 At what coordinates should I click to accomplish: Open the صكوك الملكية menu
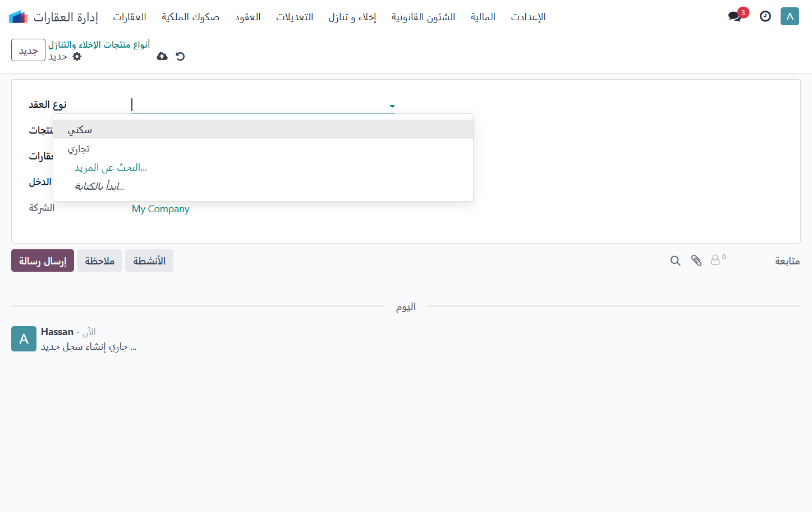(190, 17)
